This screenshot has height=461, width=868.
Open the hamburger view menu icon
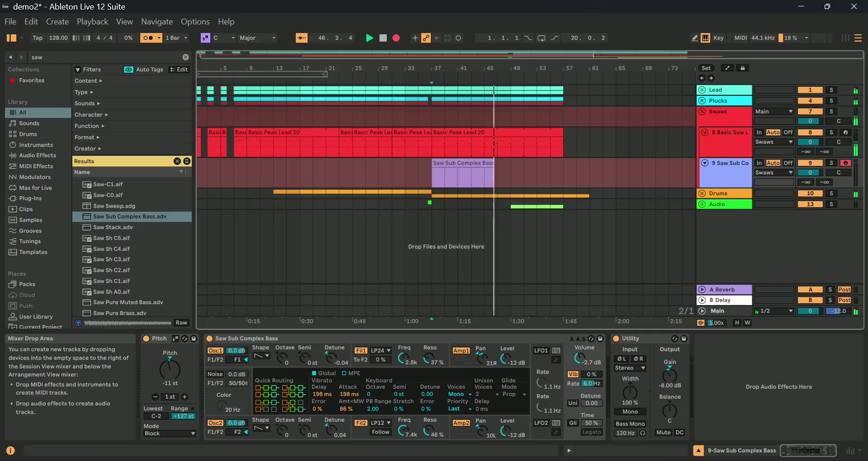coord(858,38)
